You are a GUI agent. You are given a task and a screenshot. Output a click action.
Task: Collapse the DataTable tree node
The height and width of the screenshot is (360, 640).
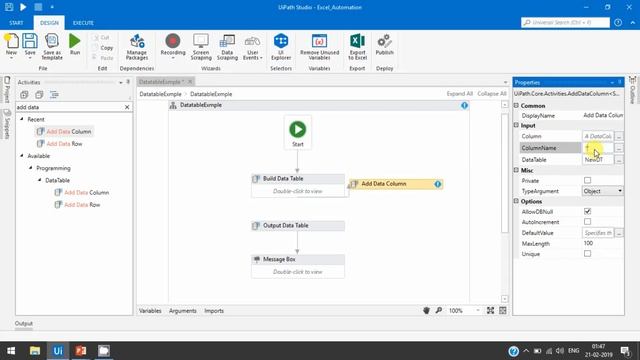point(40,180)
